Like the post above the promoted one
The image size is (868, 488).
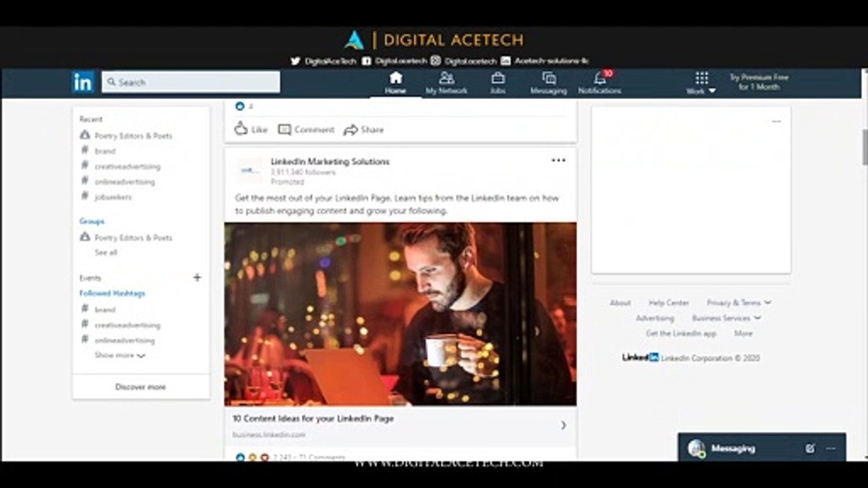[251, 129]
